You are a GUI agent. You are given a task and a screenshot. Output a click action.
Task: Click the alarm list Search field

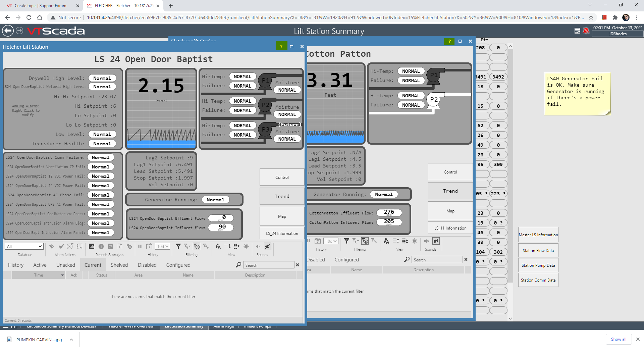pyautogui.click(x=268, y=265)
